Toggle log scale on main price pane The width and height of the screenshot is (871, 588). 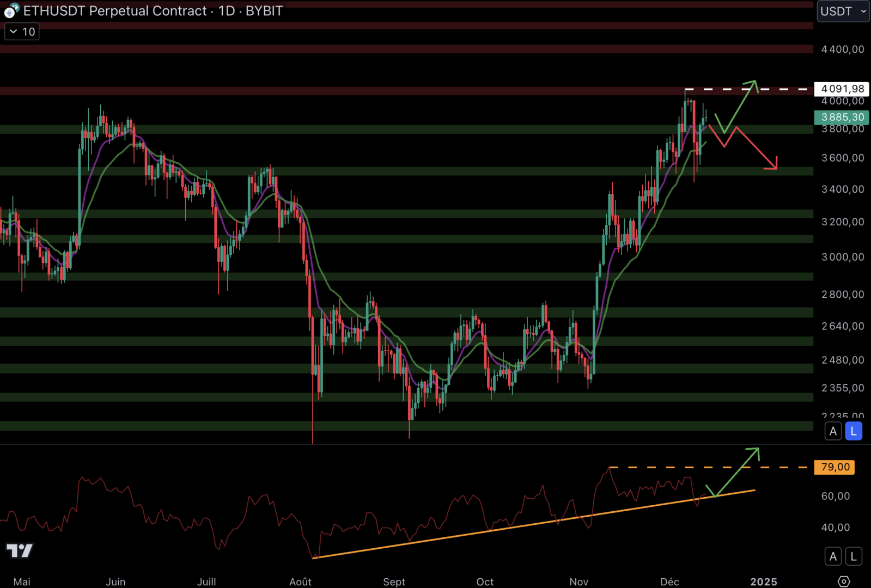click(x=853, y=431)
